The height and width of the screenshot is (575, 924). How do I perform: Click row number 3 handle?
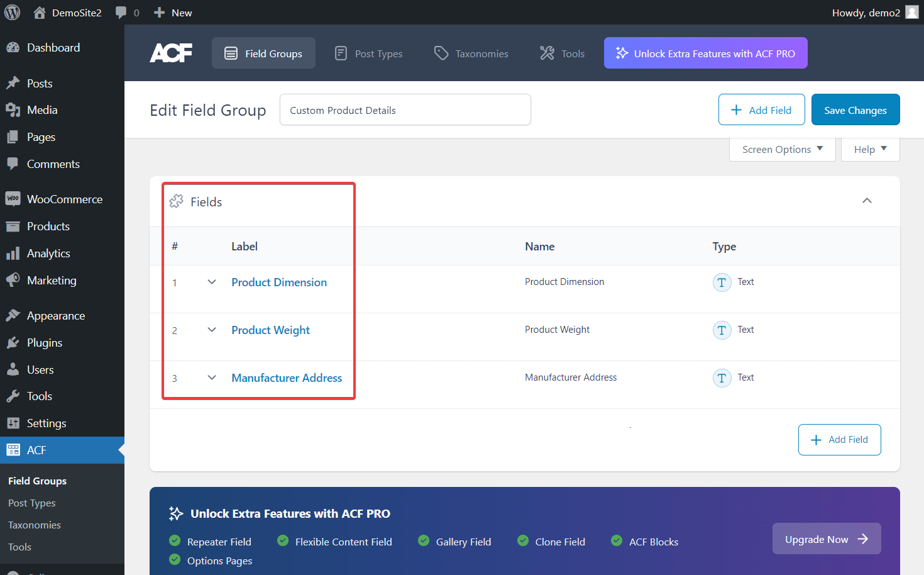click(175, 379)
